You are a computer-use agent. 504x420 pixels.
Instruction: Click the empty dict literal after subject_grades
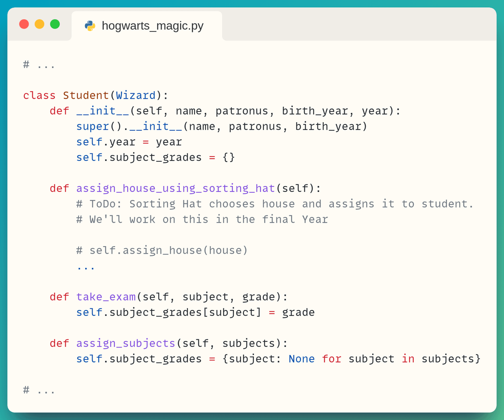pos(228,157)
